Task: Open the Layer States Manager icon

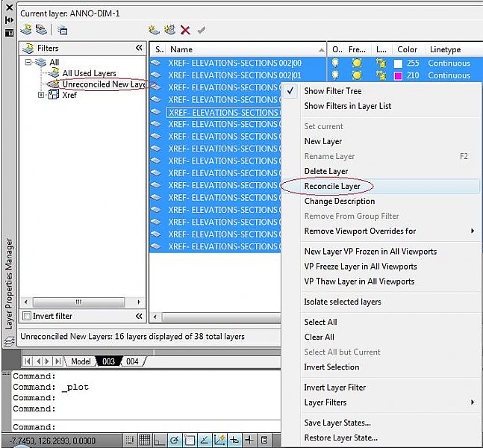Action: point(63,30)
